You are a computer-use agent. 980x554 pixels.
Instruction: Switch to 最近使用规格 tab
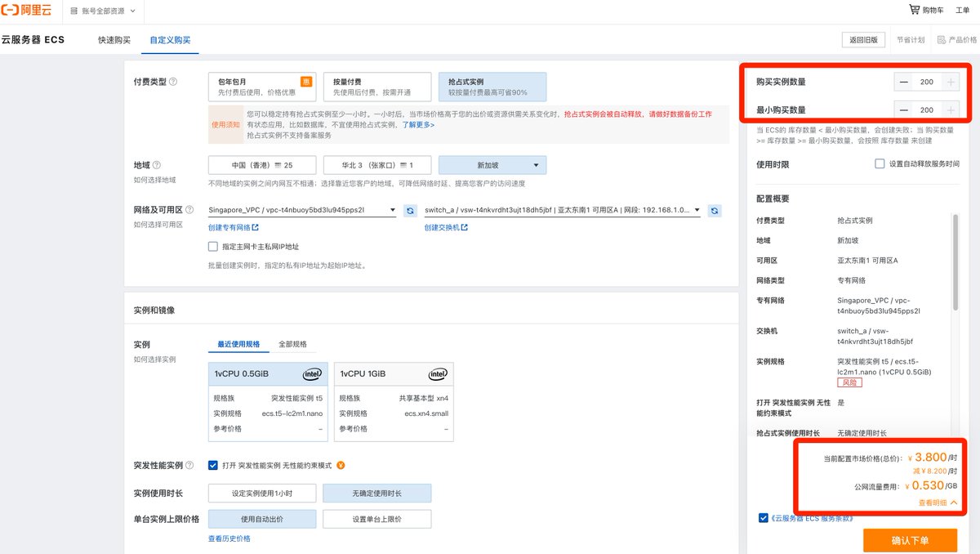(x=238, y=344)
